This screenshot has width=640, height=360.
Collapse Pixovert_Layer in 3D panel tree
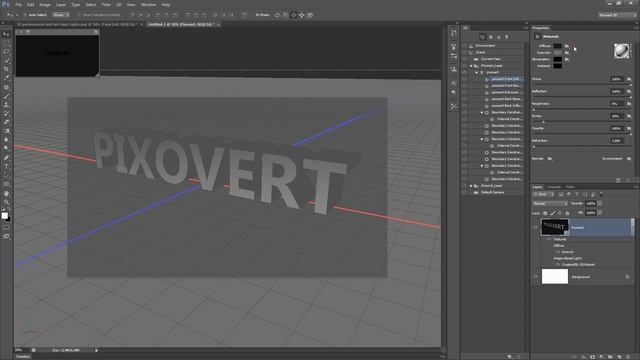(x=471, y=66)
